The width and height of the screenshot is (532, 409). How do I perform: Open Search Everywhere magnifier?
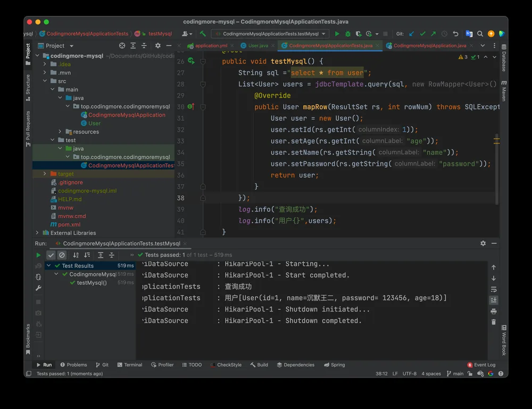tap(480, 34)
